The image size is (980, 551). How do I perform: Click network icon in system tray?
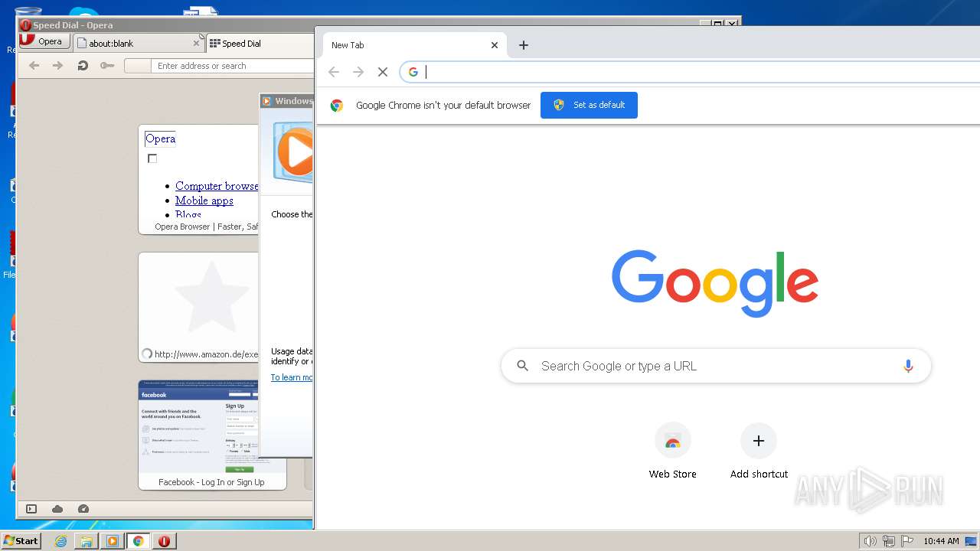889,541
